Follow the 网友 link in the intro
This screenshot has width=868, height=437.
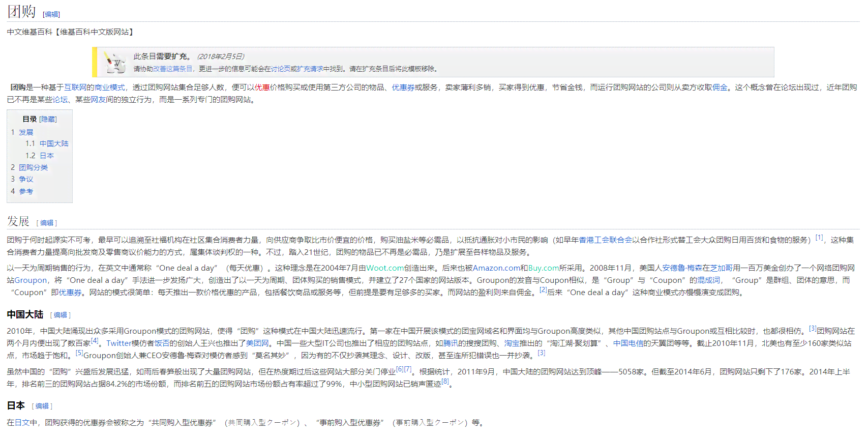98,100
